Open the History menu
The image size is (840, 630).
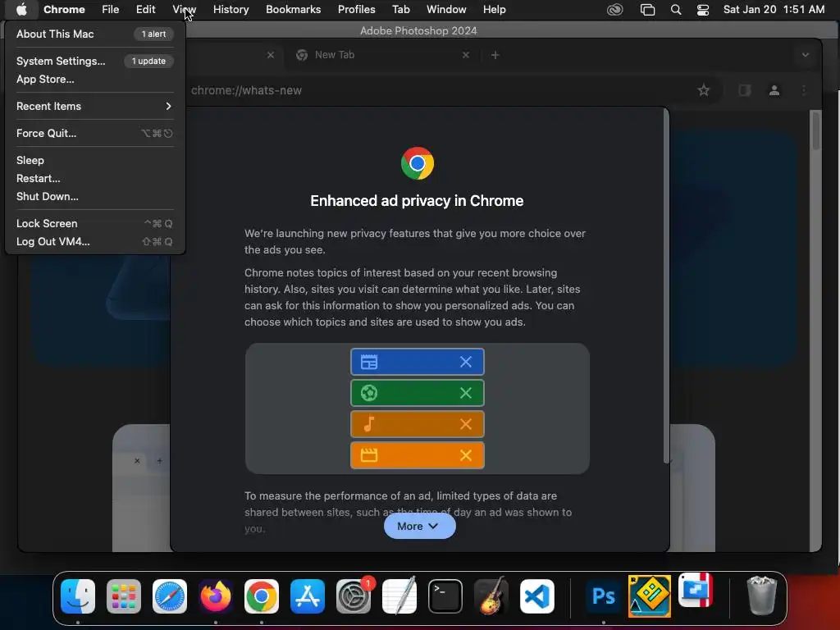(231, 9)
